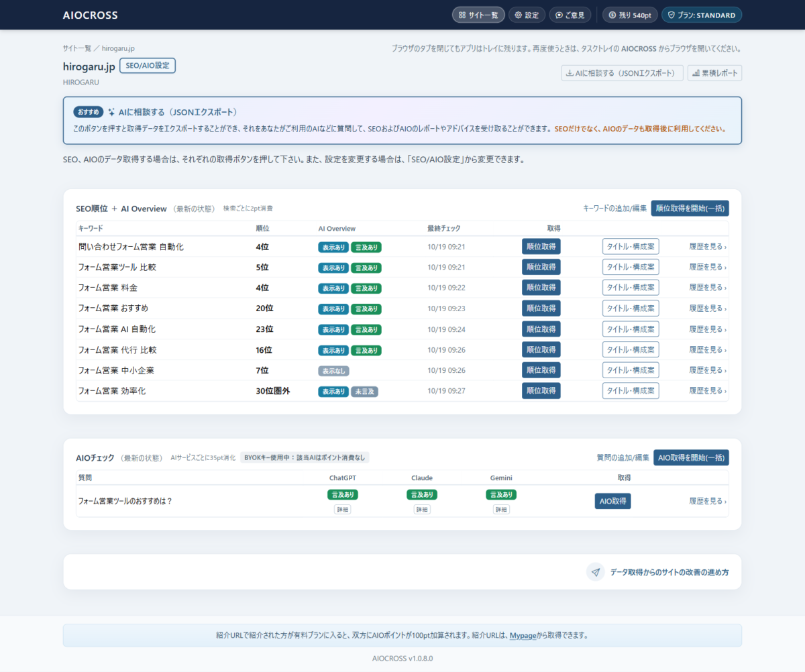This screenshot has height=672, width=805.
Task: Open 詳細 under Claude column
Action: (x=422, y=510)
